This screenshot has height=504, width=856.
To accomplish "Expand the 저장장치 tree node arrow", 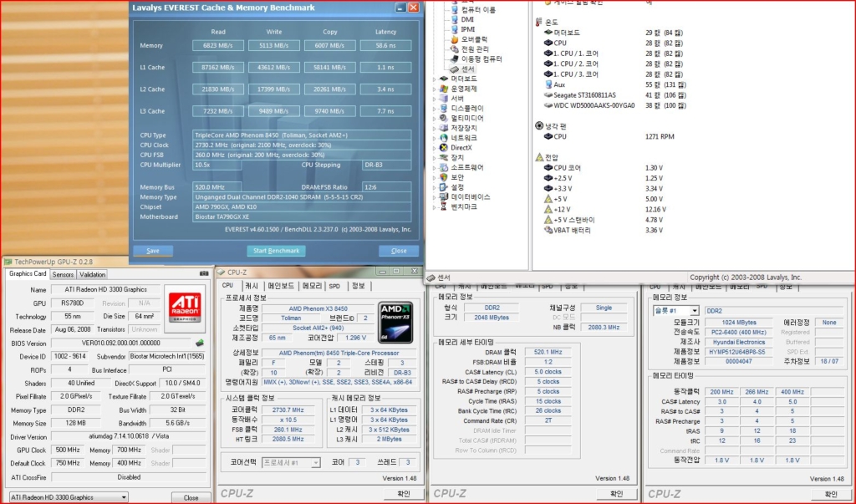I will point(435,129).
